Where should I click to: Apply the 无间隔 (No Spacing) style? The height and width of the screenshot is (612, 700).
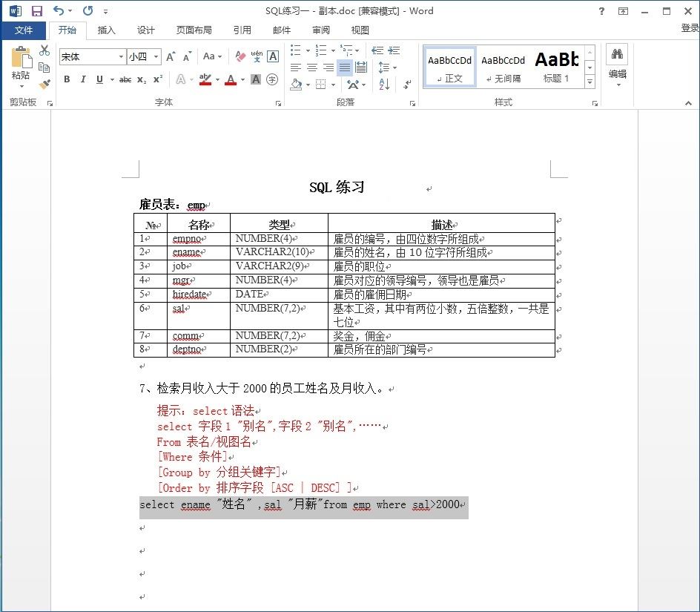(503, 67)
